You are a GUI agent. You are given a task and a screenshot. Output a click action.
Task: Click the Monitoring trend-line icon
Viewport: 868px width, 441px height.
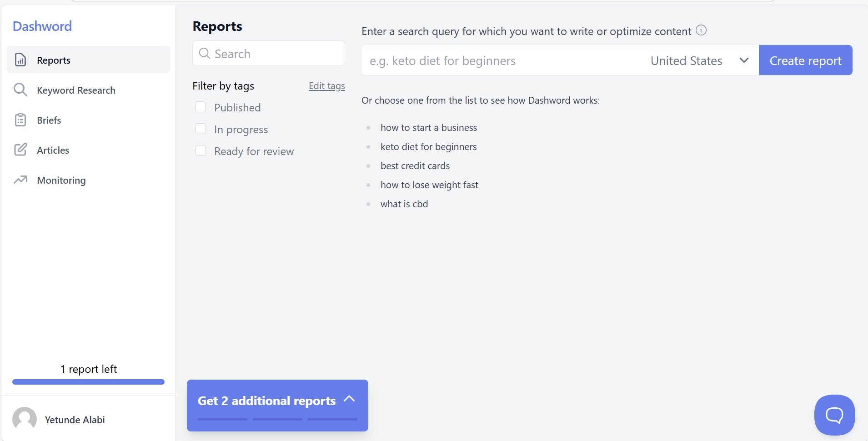pyautogui.click(x=20, y=180)
